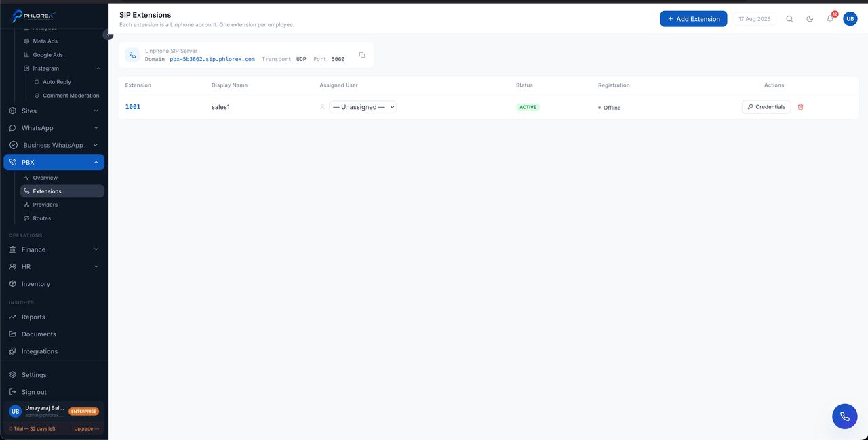
Task: Click the port 5060 value
Action: tap(338, 59)
